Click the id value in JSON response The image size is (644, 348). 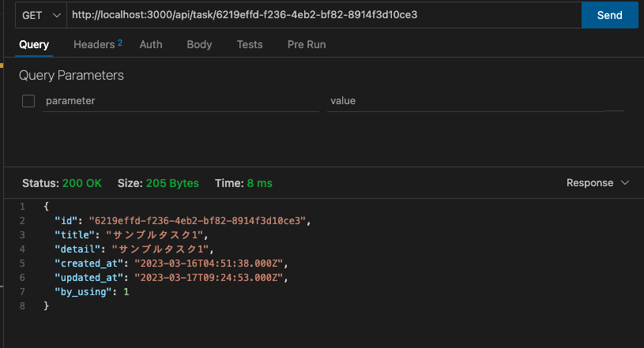tap(197, 221)
